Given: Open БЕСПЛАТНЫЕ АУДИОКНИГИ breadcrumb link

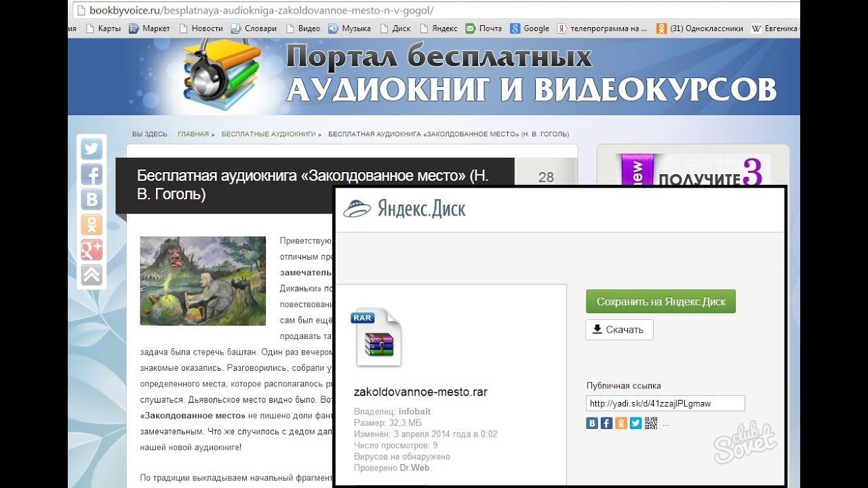Looking at the screenshot, I should (x=269, y=134).
